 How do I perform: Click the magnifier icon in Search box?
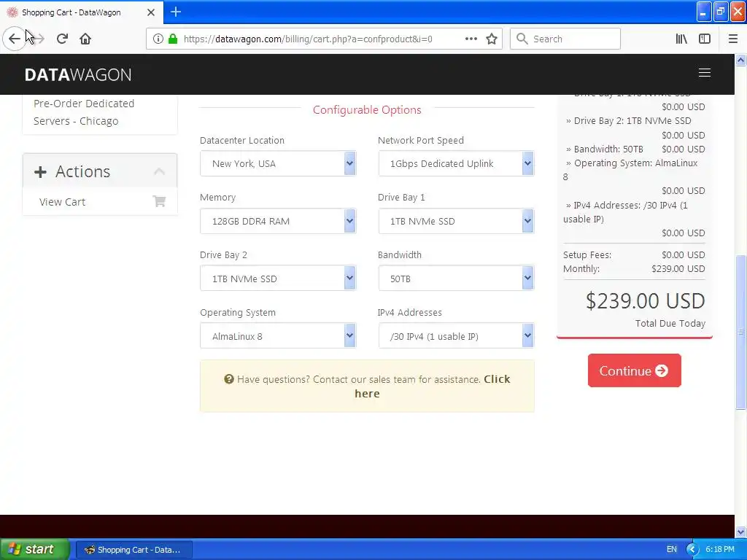pos(522,39)
